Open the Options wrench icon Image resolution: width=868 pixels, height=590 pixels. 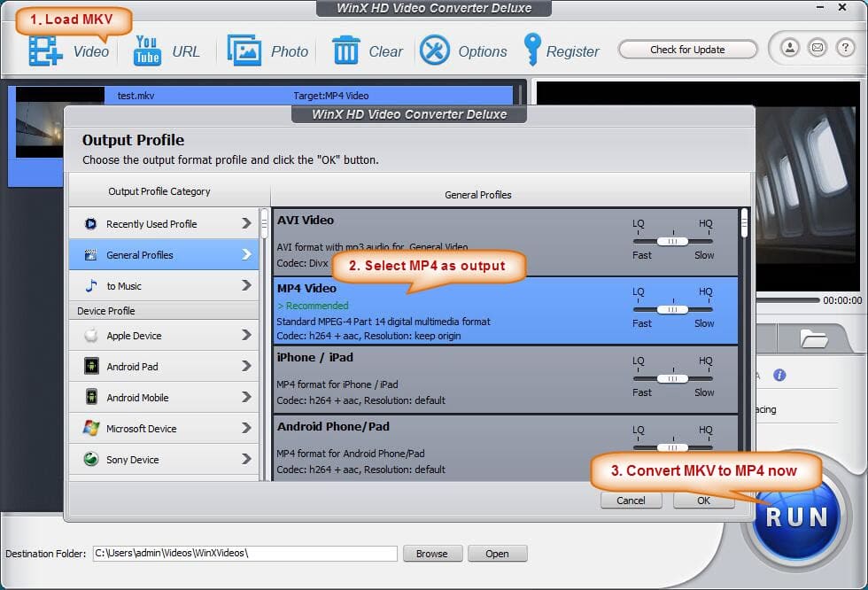coord(435,50)
